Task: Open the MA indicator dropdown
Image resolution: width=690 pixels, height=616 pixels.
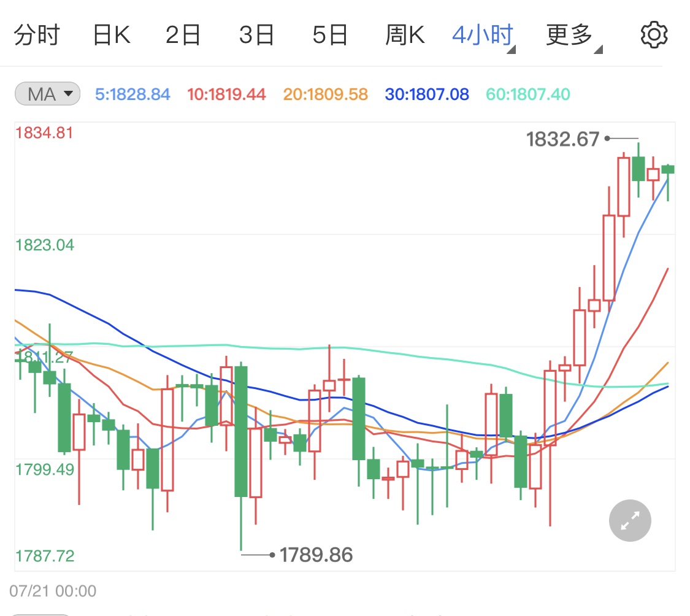Action: (47, 94)
